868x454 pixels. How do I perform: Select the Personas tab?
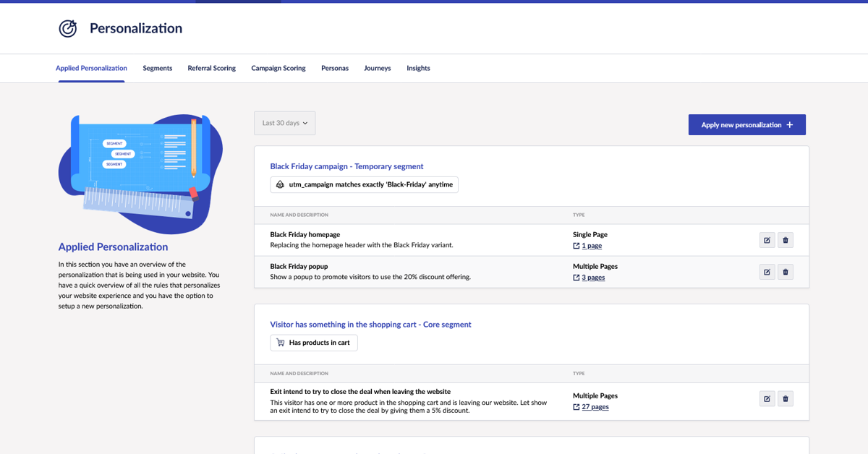[x=335, y=67]
